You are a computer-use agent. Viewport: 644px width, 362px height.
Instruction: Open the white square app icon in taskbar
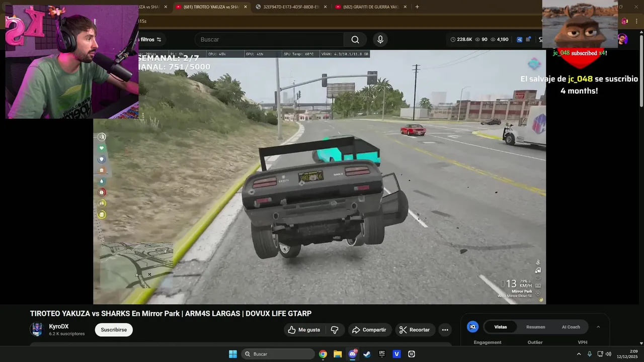coord(412,354)
